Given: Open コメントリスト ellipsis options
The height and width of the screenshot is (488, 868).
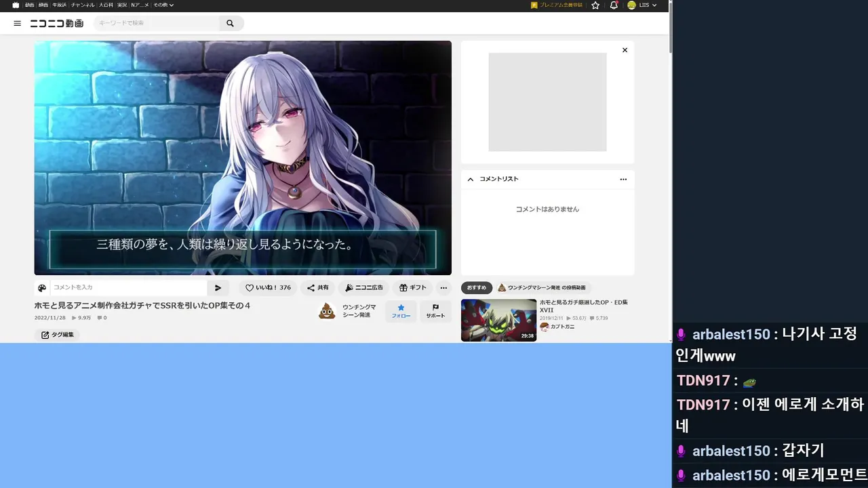Looking at the screenshot, I should coord(623,179).
